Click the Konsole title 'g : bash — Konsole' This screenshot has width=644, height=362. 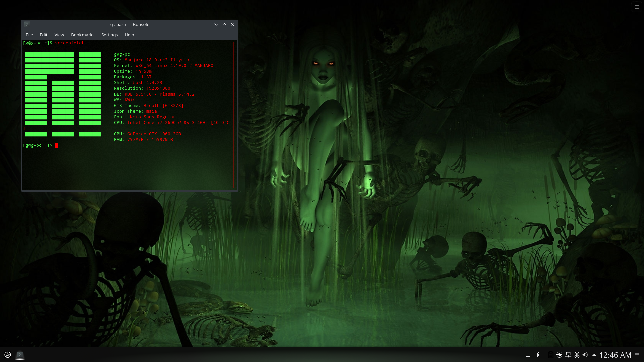coord(130,24)
